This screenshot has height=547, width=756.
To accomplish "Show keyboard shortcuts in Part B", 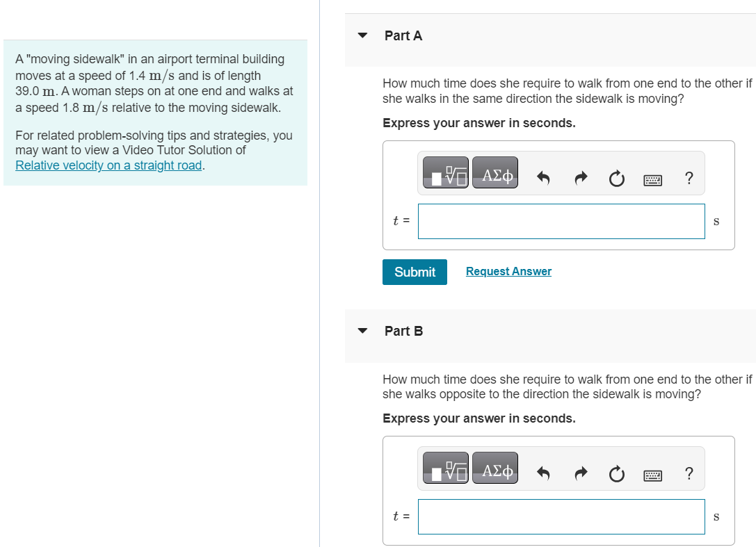I will click(x=653, y=475).
